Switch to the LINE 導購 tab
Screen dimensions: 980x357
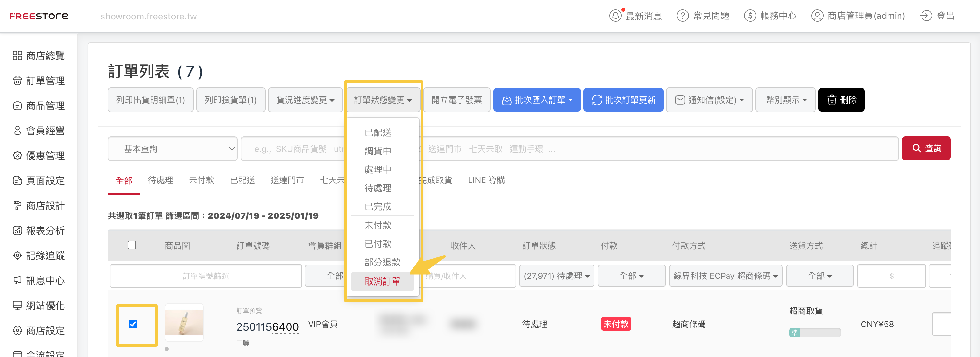[x=486, y=180]
